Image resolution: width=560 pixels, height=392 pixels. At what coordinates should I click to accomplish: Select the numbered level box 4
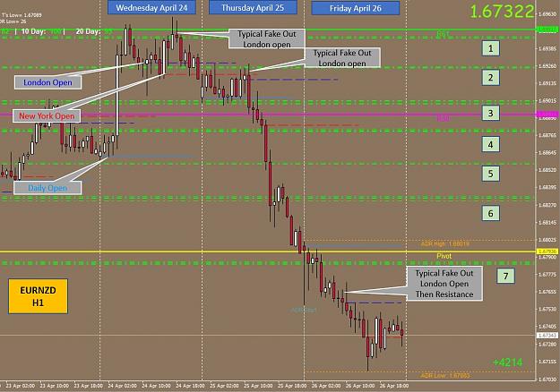[x=491, y=144]
